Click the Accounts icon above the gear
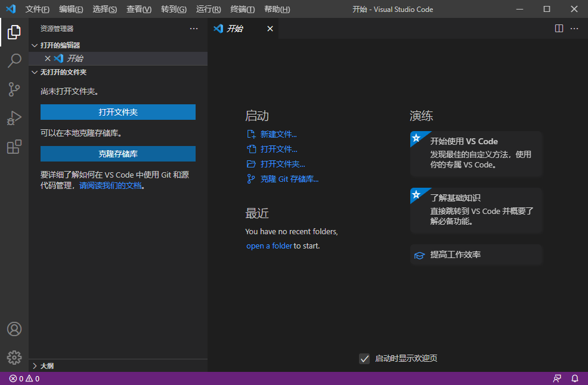Image resolution: width=588 pixels, height=385 pixels. tap(14, 328)
